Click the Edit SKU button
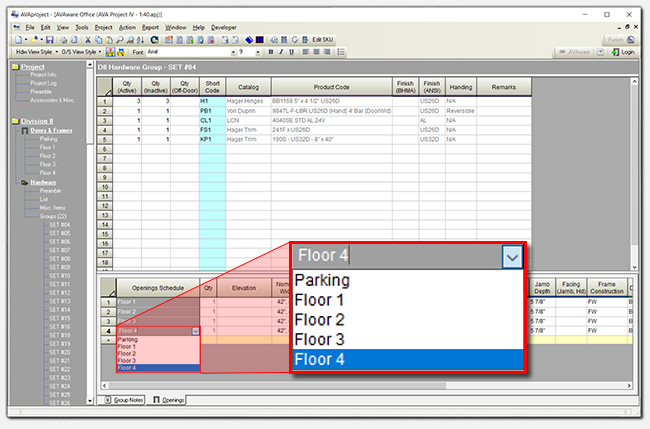Screen dimensions: 650x429 321,39
